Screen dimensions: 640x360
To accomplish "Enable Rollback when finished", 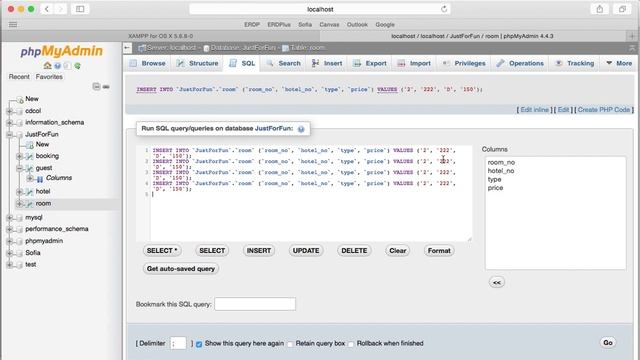I will point(351,344).
